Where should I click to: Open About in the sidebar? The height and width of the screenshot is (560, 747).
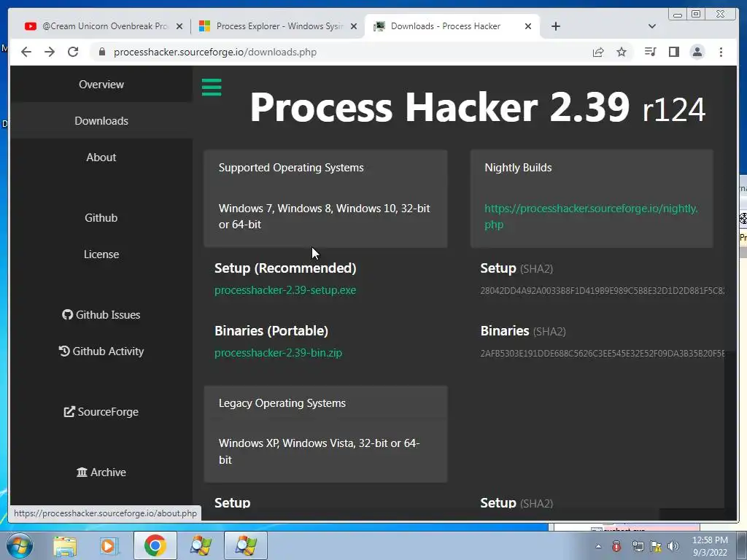pos(101,157)
